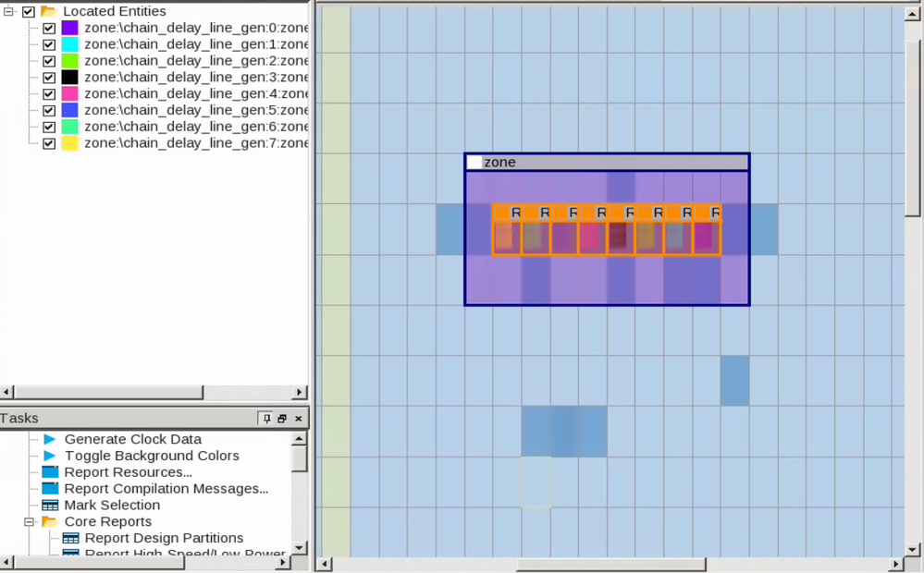Open Report Design Partitions task
Screen dimensions: 924x573
click(164, 538)
